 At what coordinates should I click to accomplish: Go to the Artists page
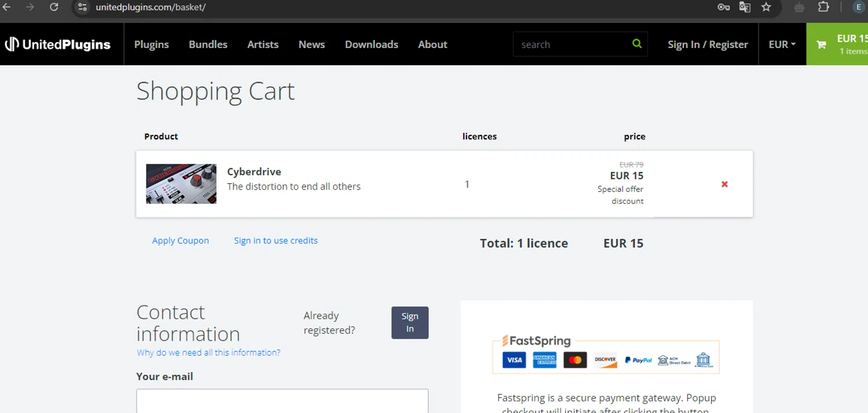[263, 44]
